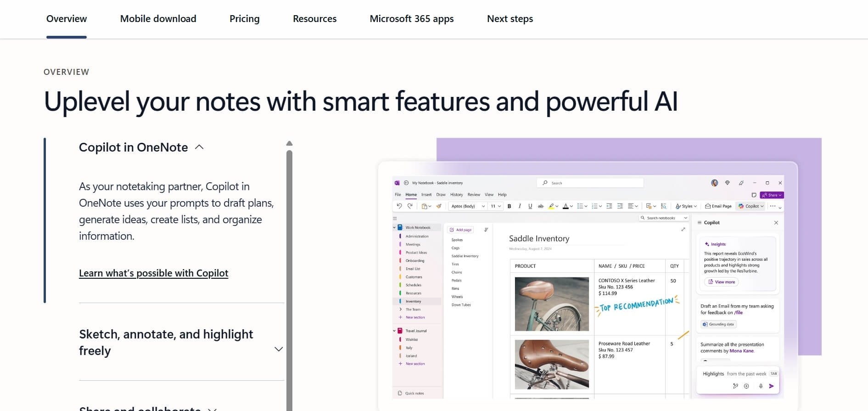This screenshot has height=411, width=868.
Task: Expand The Team section group
Action: click(400, 310)
